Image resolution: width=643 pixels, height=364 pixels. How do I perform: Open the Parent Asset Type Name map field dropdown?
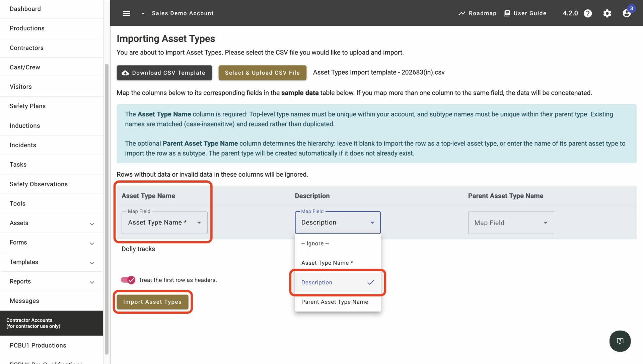tap(511, 222)
